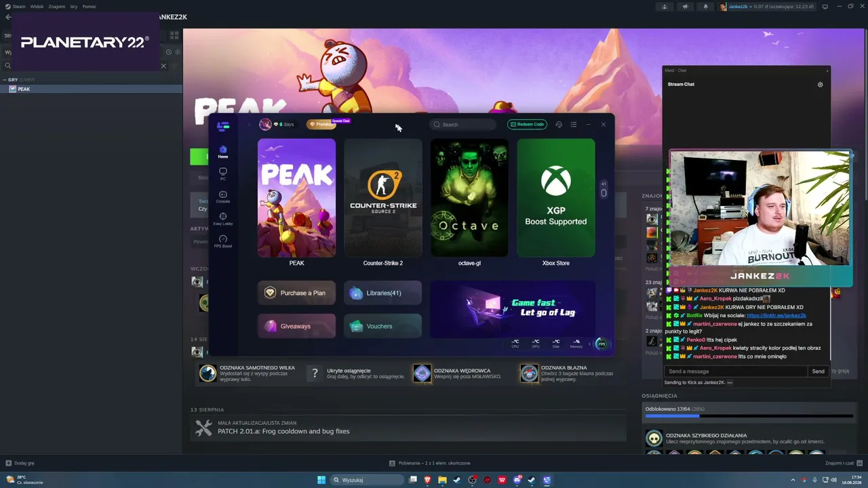Open the Pomoc menu
The image size is (868, 488).
pyautogui.click(x=90, y=6)
